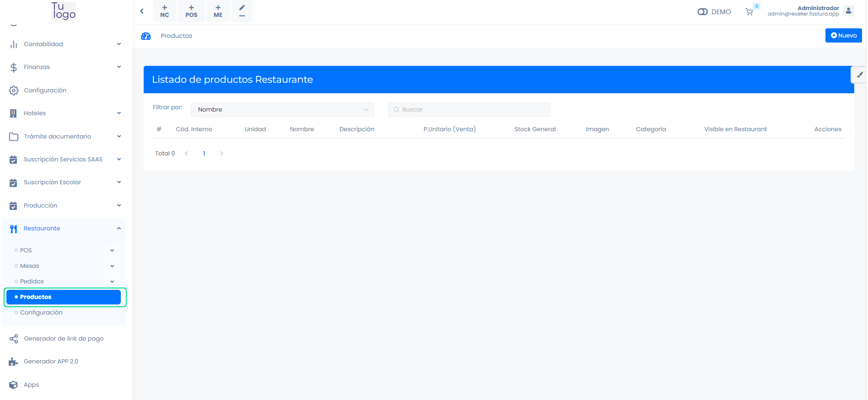Select Generador de link de pago
This screenshot has height=400, width=868.
coord(64,339)
